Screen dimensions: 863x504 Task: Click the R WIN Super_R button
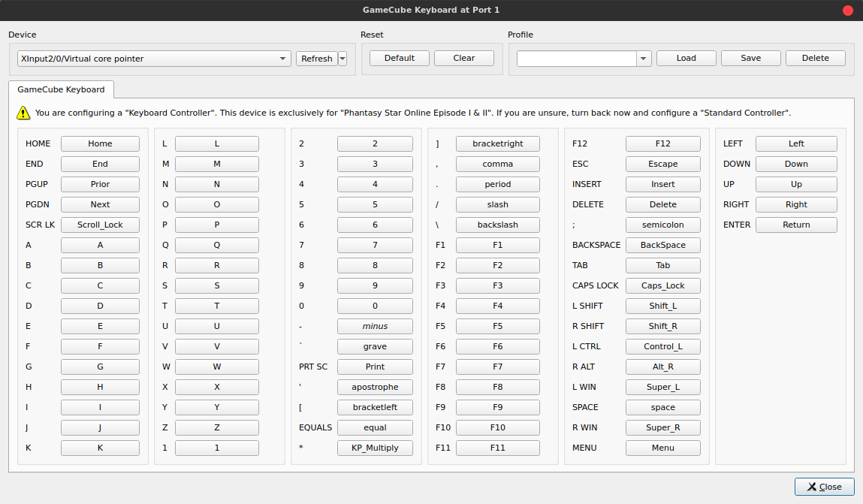[x=662, y=427]
